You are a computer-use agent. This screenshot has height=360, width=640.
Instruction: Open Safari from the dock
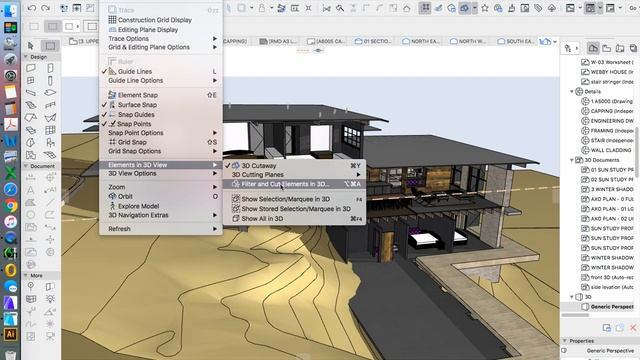pos(10,189)
